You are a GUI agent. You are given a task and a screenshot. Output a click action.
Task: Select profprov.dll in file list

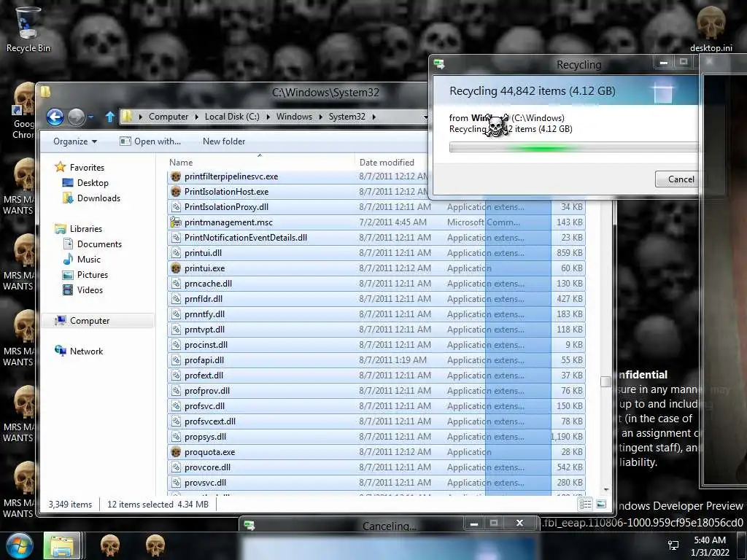376,391
